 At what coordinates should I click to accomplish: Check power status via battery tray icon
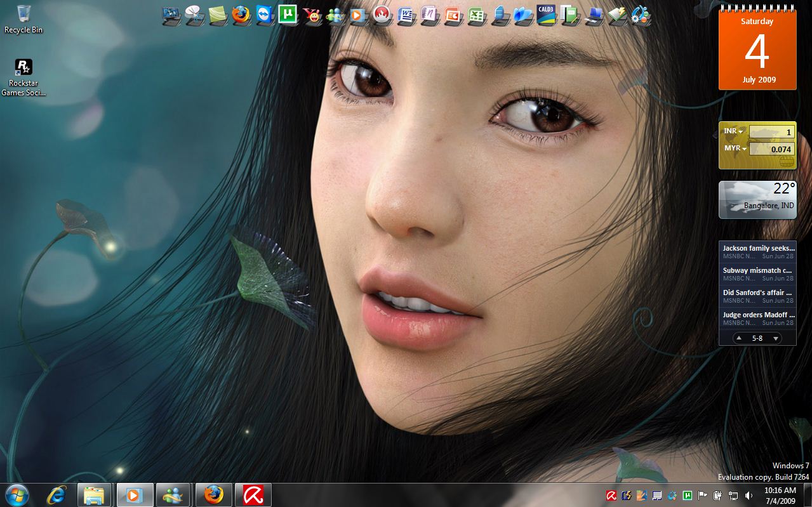click(717, 496)
